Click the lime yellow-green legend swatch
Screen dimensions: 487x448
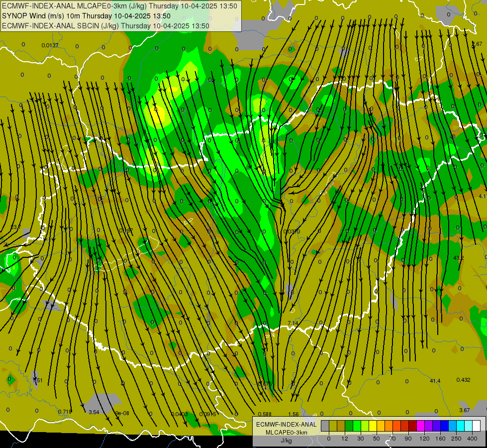point(365,426)
